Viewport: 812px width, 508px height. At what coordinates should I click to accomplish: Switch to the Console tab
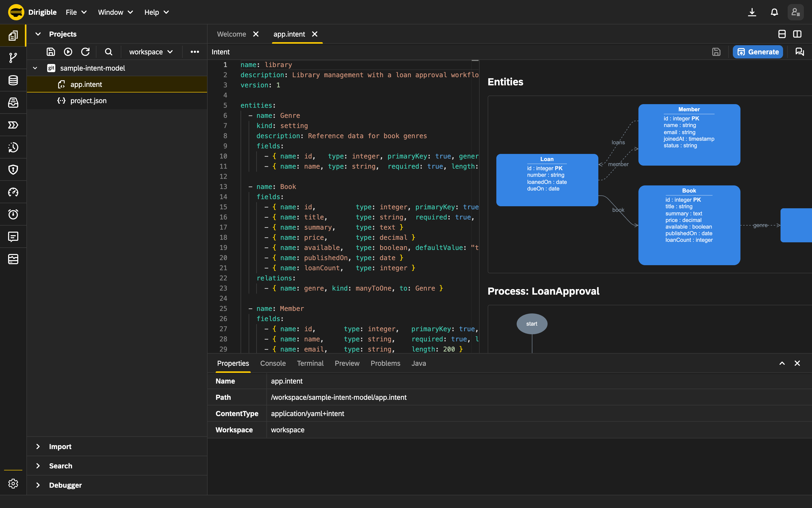pyautogui.click(x=273, y=363)
